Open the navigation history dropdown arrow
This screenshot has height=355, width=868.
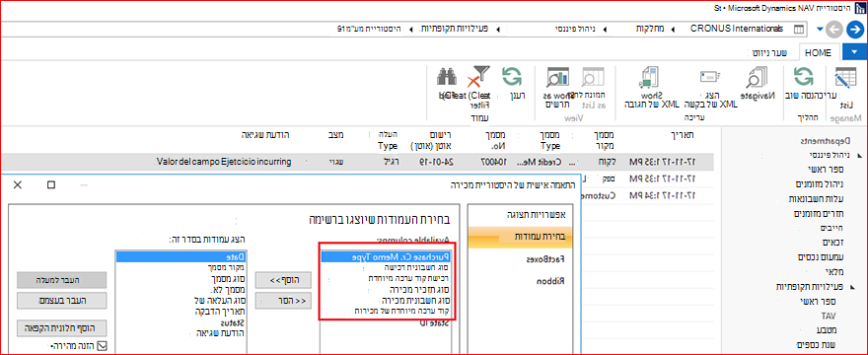tap(820, 30)
